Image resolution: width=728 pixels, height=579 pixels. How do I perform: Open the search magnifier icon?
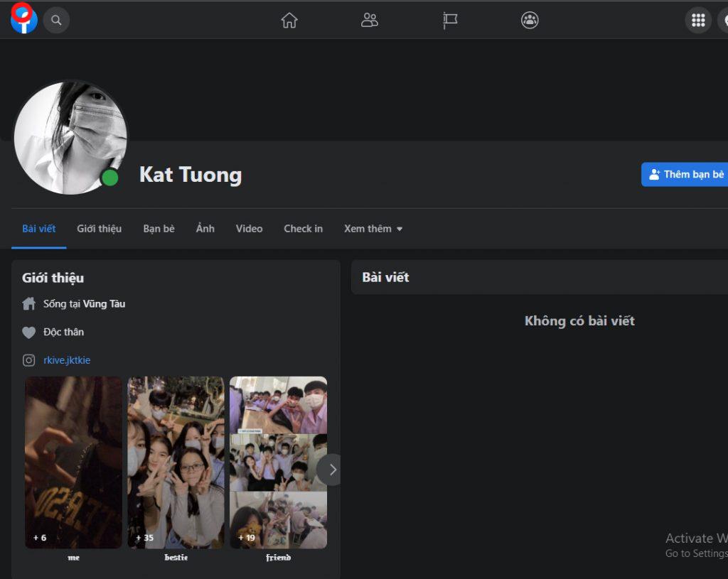[56, 20]
